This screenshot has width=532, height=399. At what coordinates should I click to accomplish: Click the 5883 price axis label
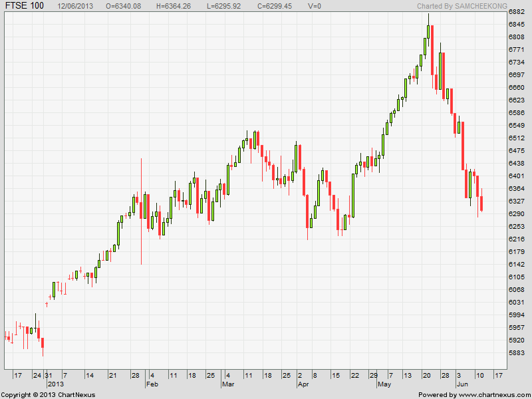pos(517,352)
